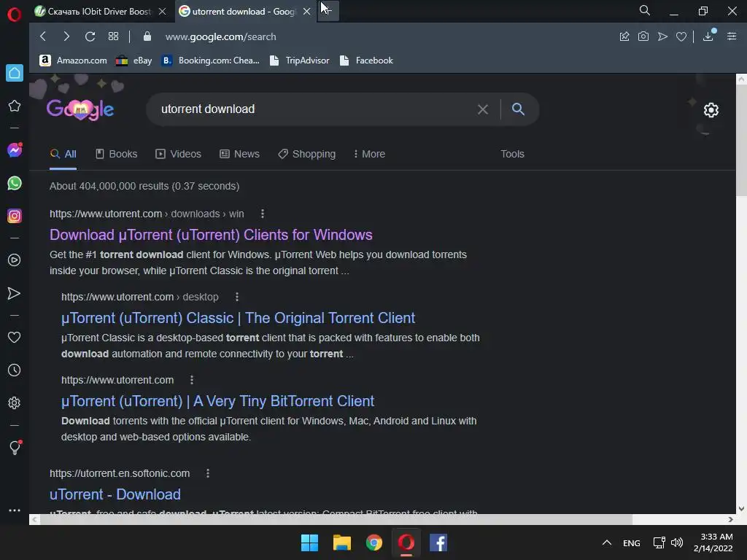Screen dimensions: 747x560
Task: Click the utorrent download search box
Action: click(314, 109)
